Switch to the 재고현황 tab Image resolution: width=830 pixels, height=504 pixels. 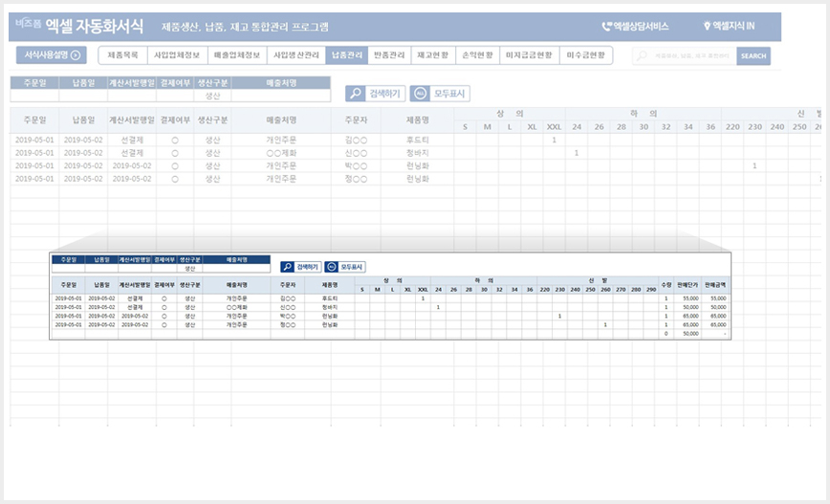pos(433,55)
